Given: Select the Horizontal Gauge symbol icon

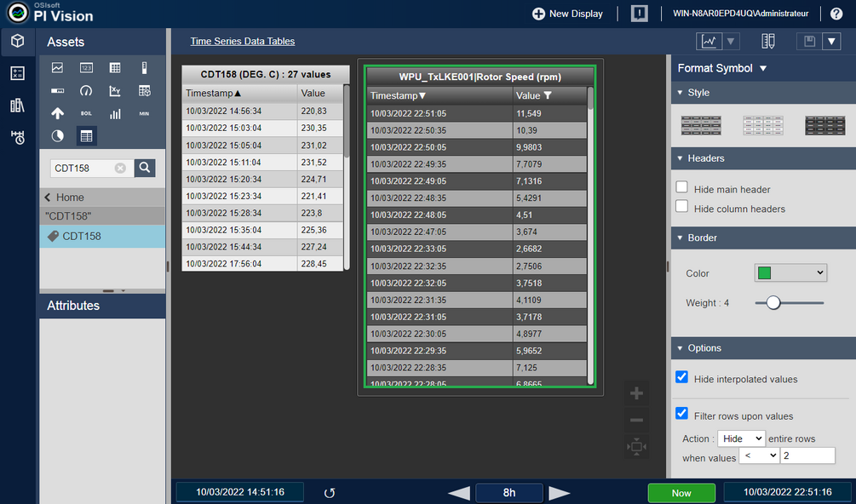Looking at the screenshot, I should 57,90.
